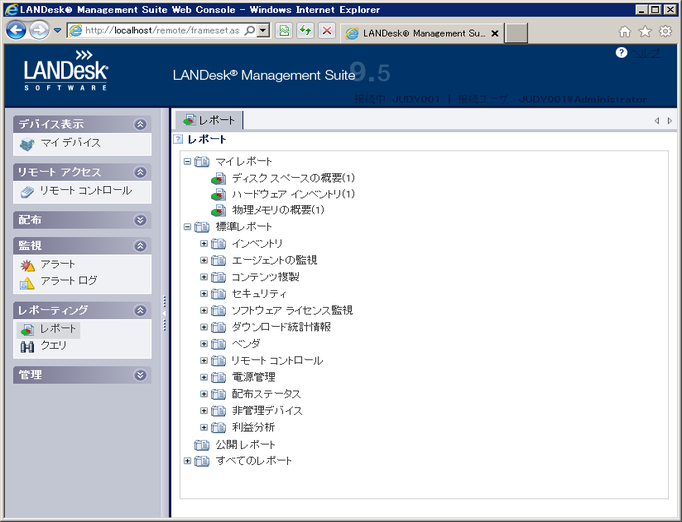The width and height of the screenshot is (682, 522).
Task: Click the クエリ binoculars icon
Action: pos(27,347)
